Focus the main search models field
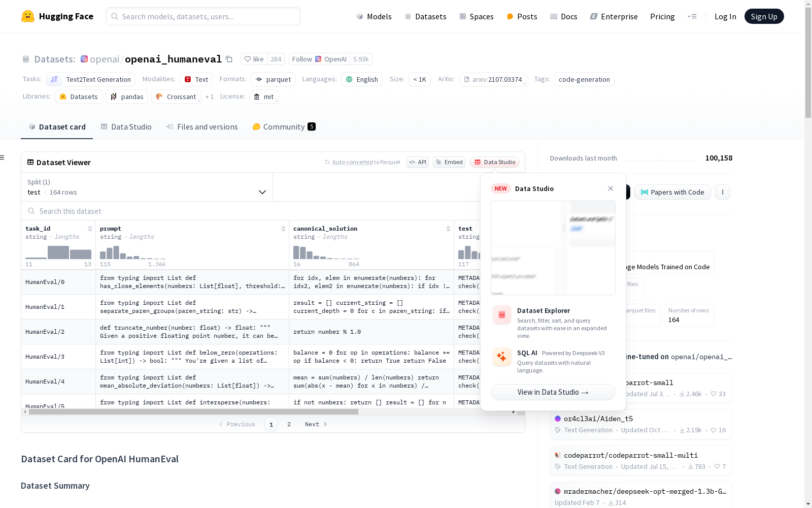 pos(203,16)
